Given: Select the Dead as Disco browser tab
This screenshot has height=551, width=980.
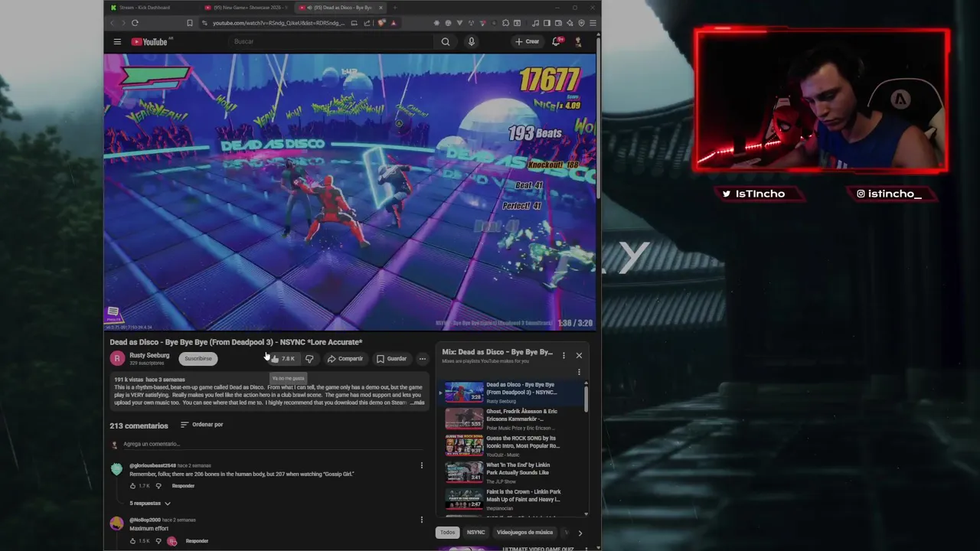Looking at the screenshot, I should click(x=341, y=8).
